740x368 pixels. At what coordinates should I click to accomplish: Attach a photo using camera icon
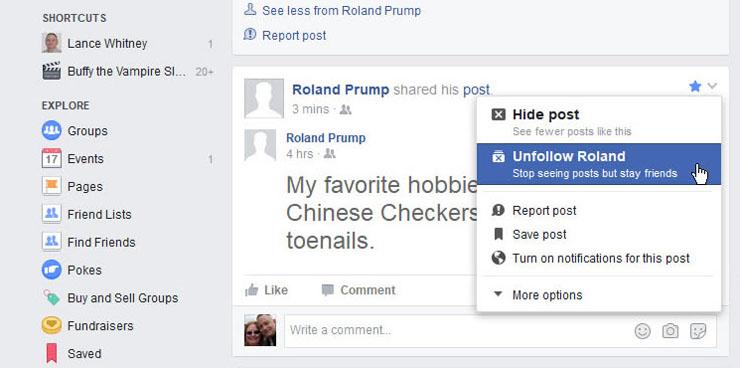670,331
